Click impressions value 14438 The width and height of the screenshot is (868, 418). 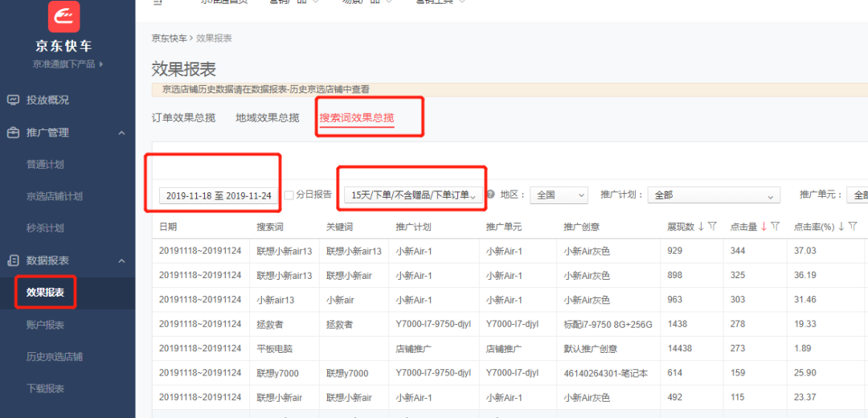click(681, 348)
